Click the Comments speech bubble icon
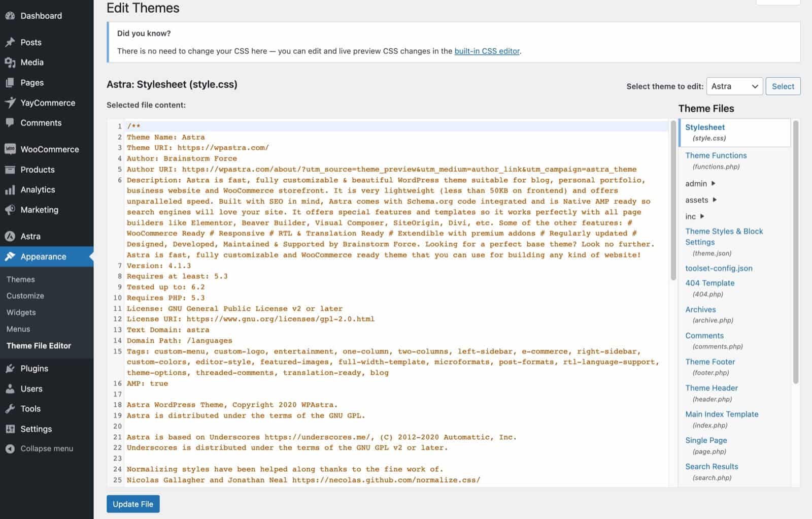Image resolution: width=812 pixels, height=519 pixels. click(10, 123)
